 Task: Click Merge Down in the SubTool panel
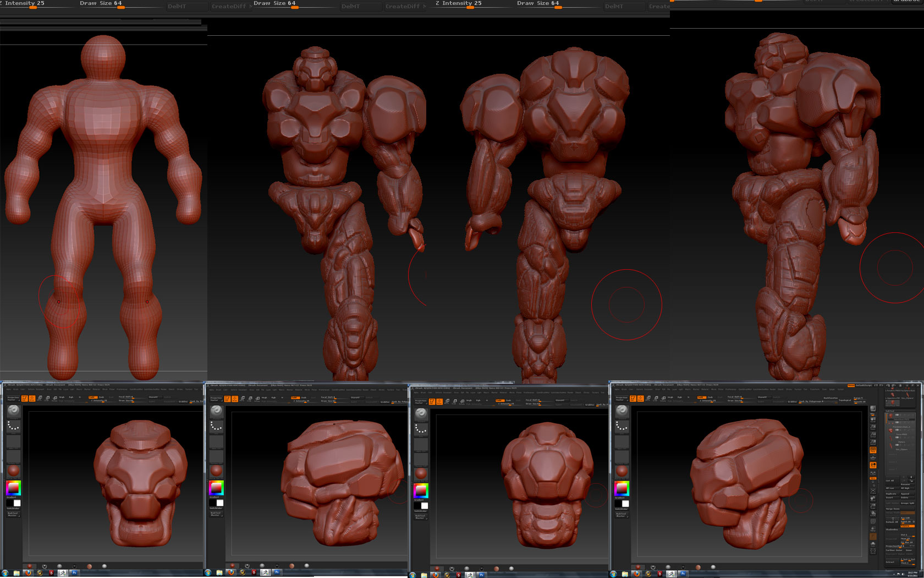(900, 509)
